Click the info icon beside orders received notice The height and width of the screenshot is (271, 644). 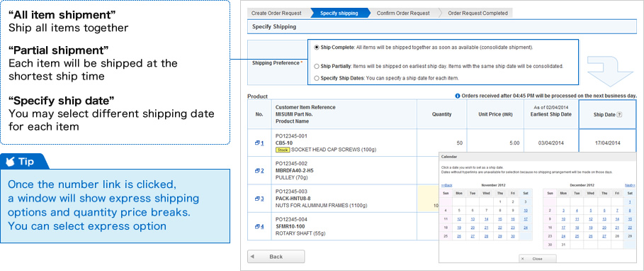click(x=457, y=96)
